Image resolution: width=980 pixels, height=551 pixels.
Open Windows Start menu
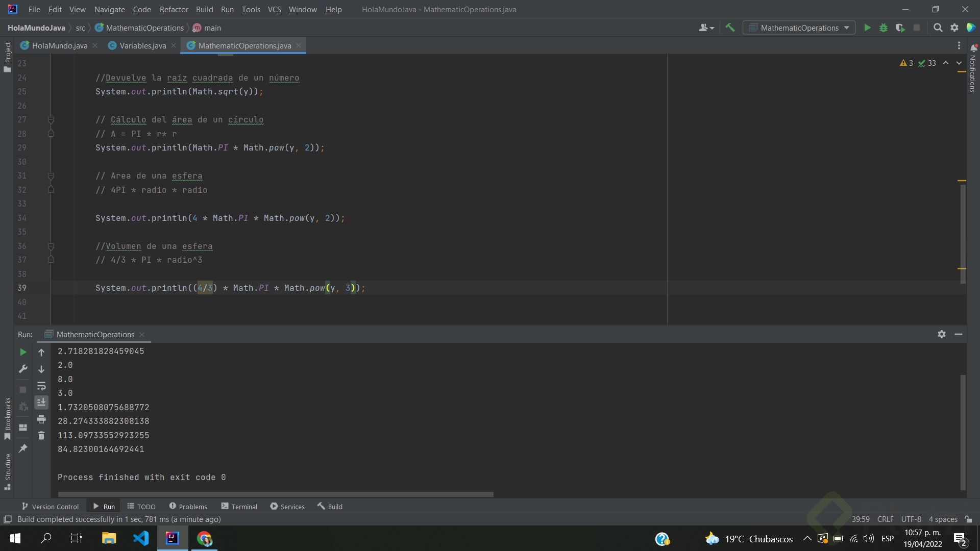click(x=15, y=538)
